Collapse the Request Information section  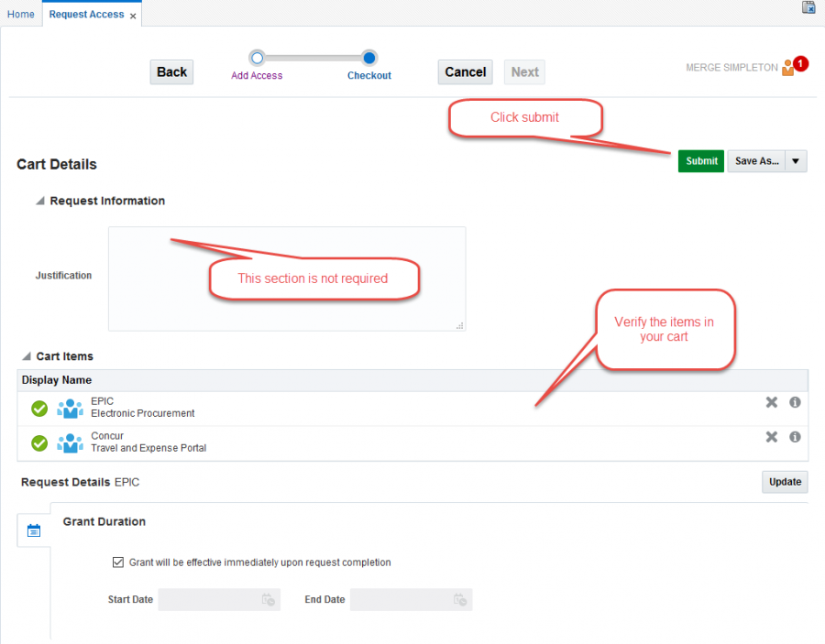coord(39,201)
